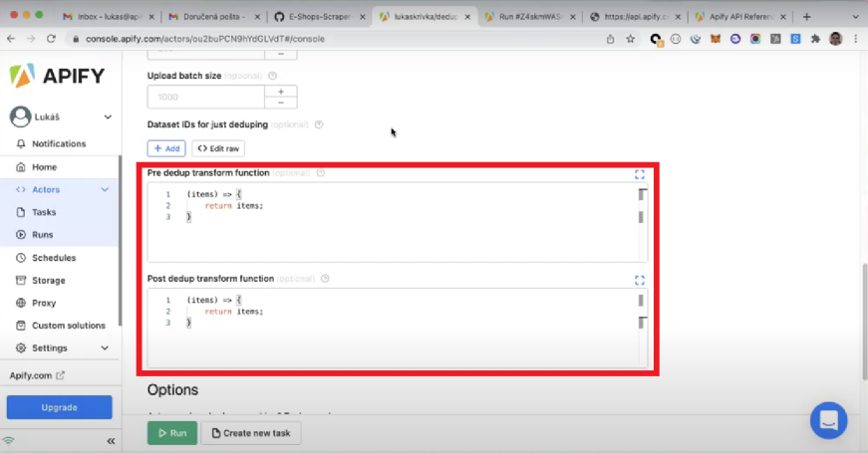Screen dimensions: 868x453
Task: Click the wifi status icon at the bottom left
Action: [8, 441]
